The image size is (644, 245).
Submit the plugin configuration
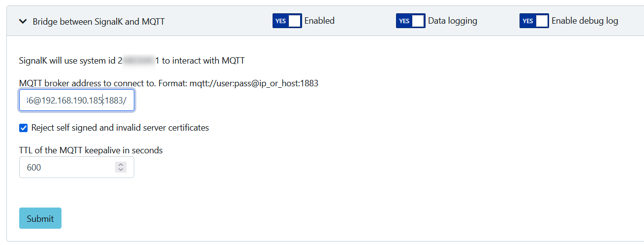coord(40,218)
